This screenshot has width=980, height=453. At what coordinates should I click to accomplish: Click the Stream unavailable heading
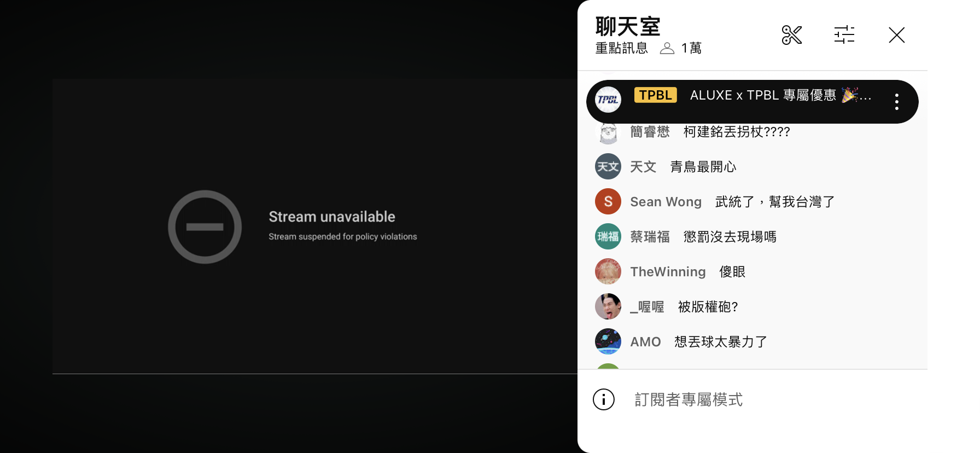tap(332, 217)
